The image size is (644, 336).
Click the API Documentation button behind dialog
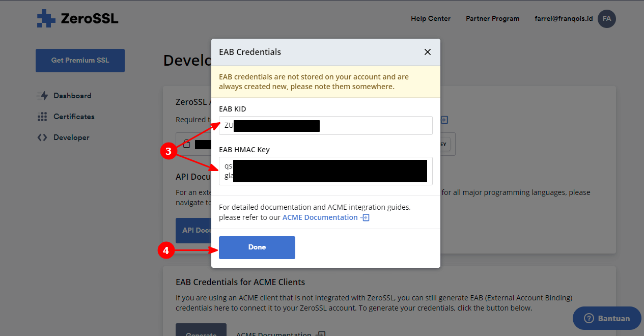(193, 230)
